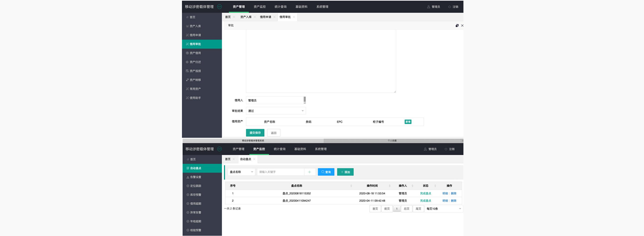Click the large text area in 审批 form

tap(321, 61)
